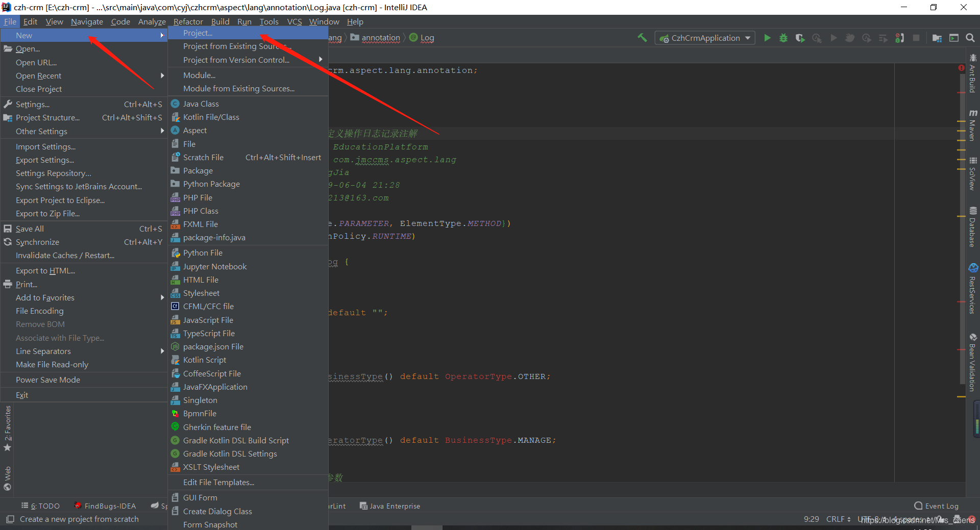The width and height of the screenshot is (980, 530).
Task: Create a new Python File
Action: coord(248,253)
